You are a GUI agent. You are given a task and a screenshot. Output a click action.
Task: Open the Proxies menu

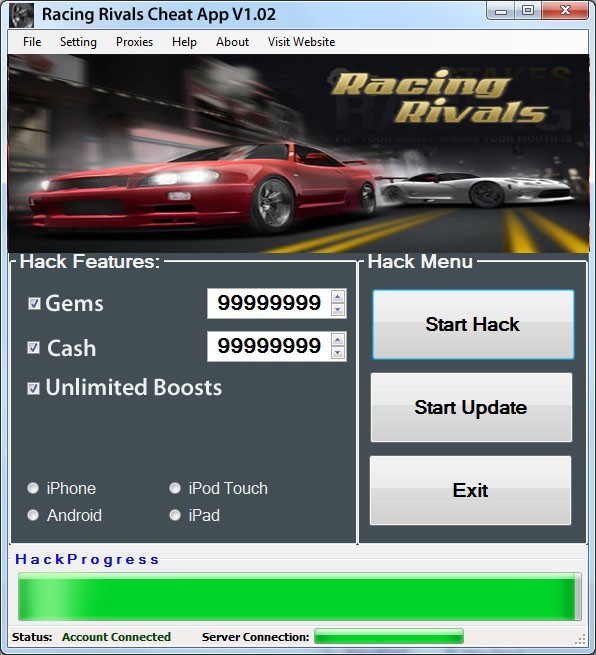click(134, 42)
